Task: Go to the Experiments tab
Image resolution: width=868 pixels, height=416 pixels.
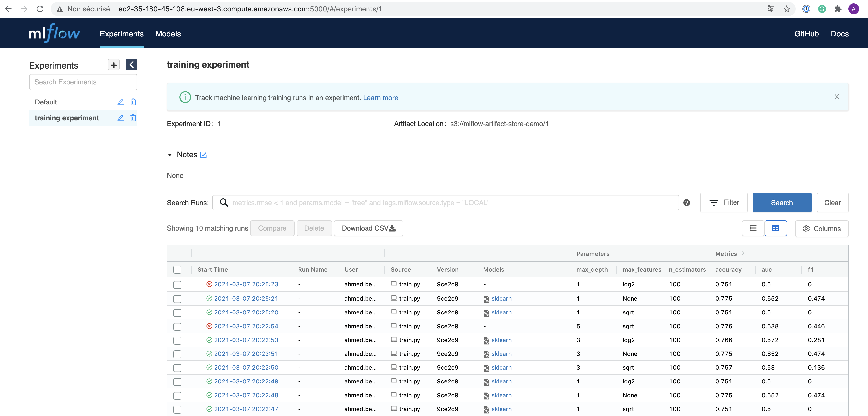Action: [122, 34]
